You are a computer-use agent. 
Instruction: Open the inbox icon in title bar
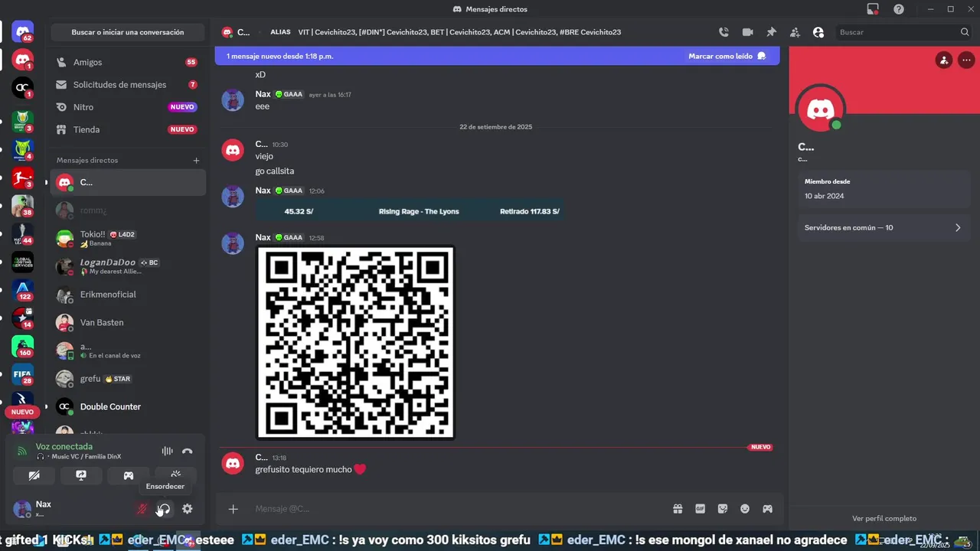click(872, 9)
